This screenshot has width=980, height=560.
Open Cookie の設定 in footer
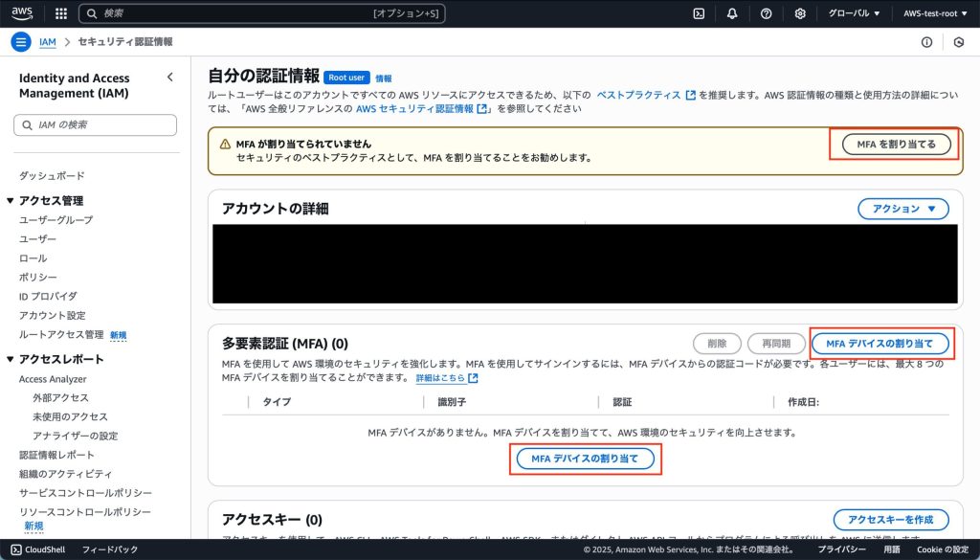943,549
